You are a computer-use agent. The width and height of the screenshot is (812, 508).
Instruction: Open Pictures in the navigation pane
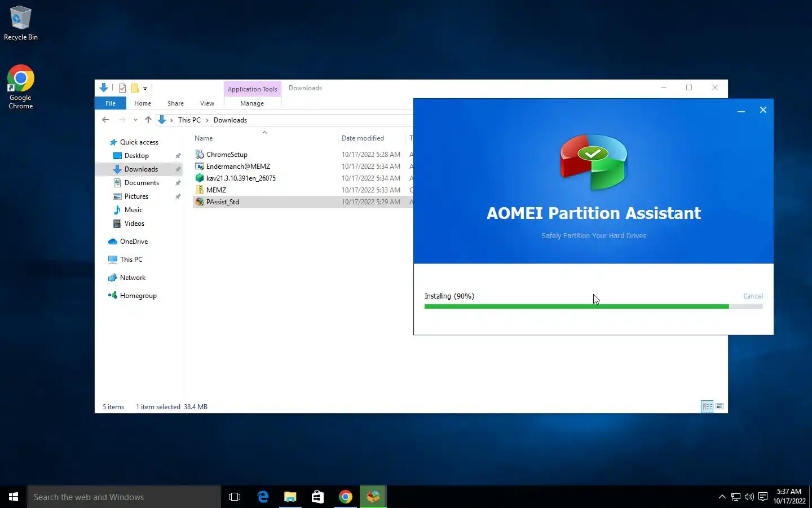[x=136, y=196]
